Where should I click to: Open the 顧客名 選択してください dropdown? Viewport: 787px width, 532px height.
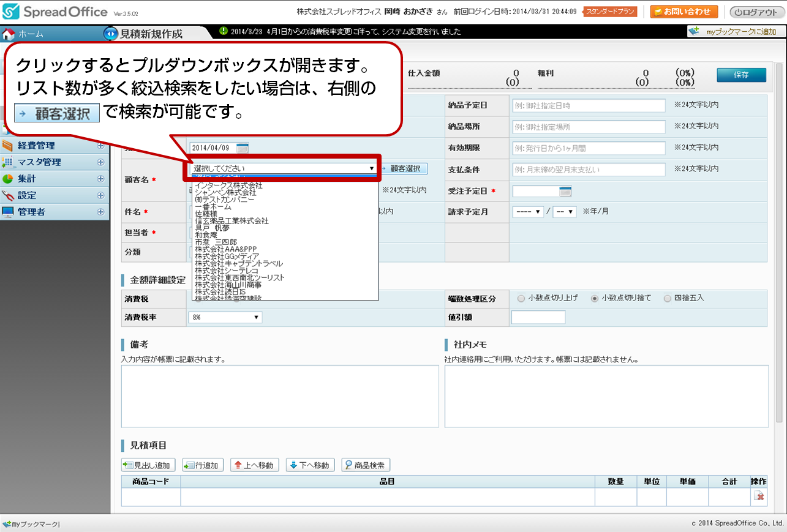(x=284, y=168)
